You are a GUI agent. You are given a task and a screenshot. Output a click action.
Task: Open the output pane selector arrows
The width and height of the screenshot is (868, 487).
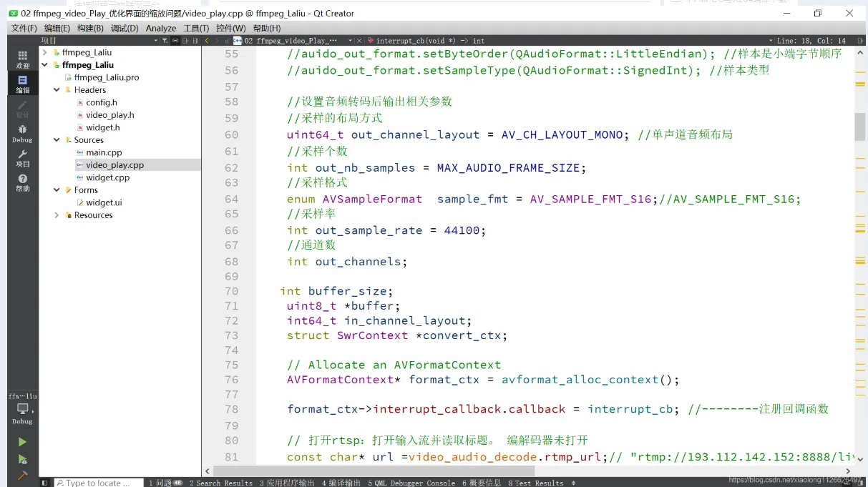point(574,483)
